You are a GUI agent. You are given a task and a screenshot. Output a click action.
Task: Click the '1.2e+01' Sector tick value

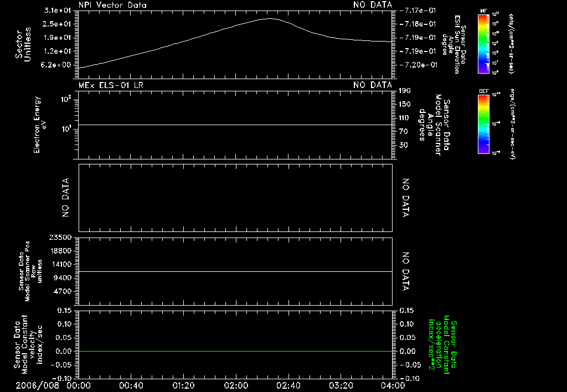point(58,51)
